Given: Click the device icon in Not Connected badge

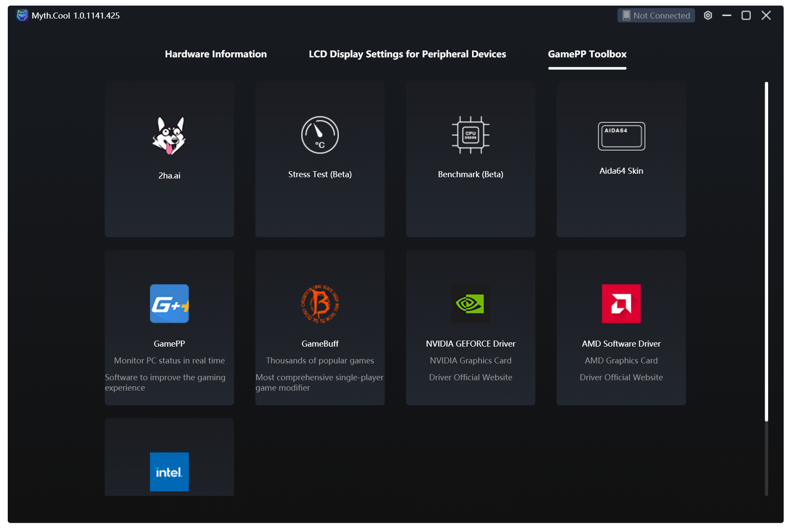Looking at the screenshot, I should [627, 16].
